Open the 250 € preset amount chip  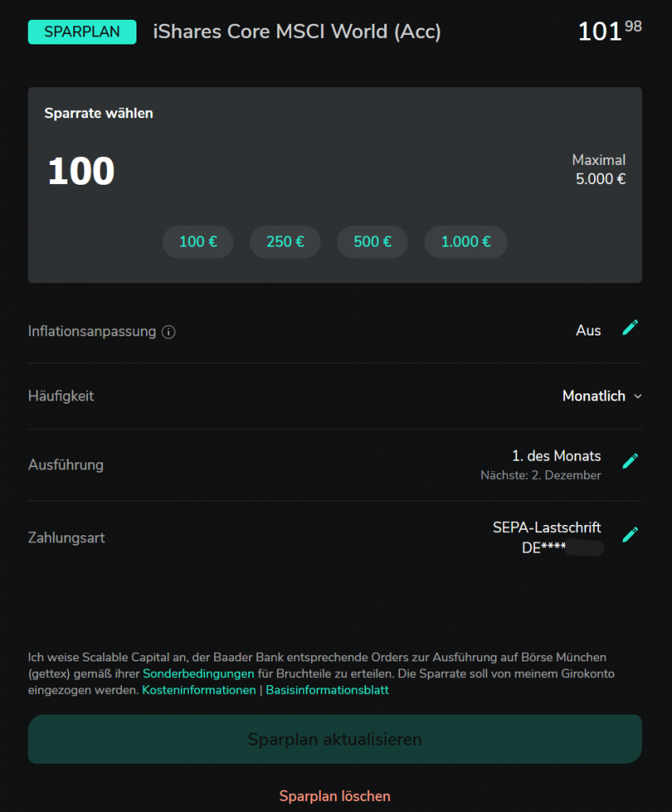pyautogui.click(x=285, y=242)
